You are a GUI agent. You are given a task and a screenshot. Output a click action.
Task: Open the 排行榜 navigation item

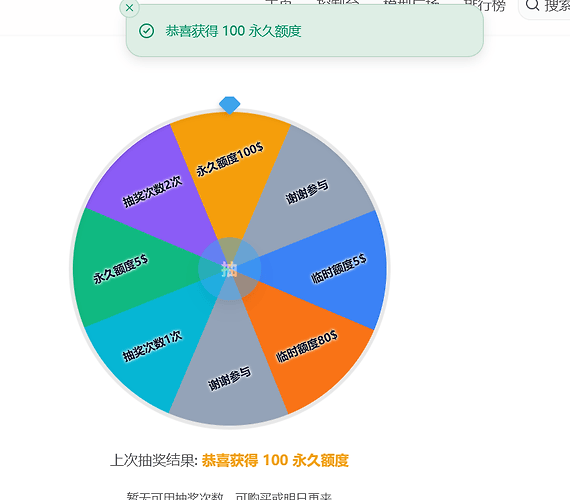[x=484, y=5]
